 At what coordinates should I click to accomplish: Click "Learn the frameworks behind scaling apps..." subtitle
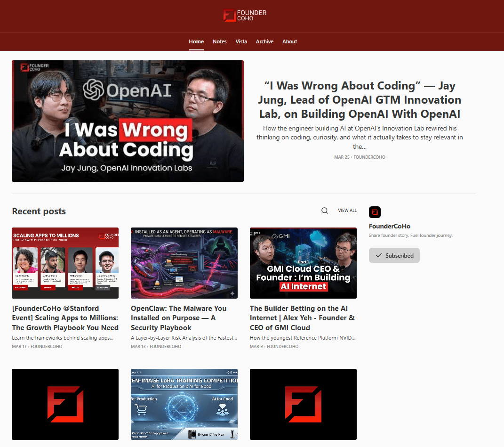63,338
